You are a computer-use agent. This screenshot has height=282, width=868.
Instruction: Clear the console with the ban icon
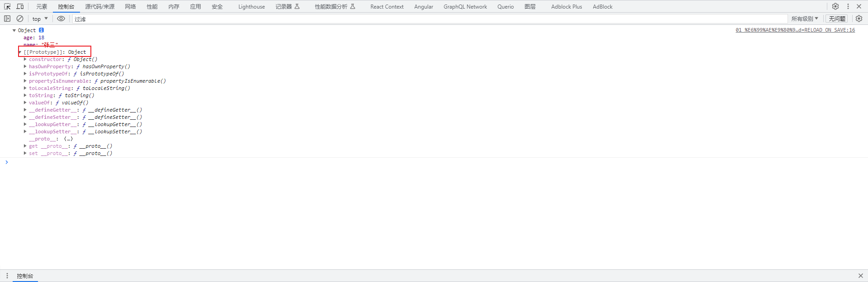coord(20,19)
